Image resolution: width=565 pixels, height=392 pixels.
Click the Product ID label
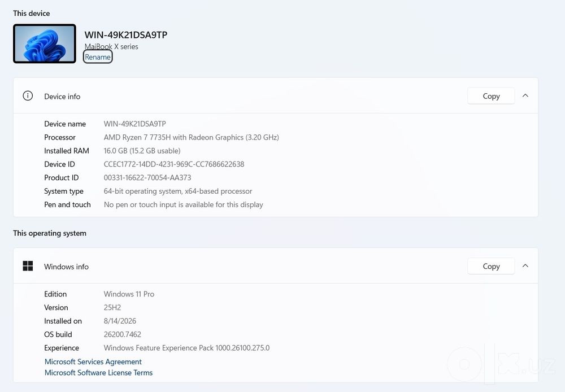coord(61,177)
